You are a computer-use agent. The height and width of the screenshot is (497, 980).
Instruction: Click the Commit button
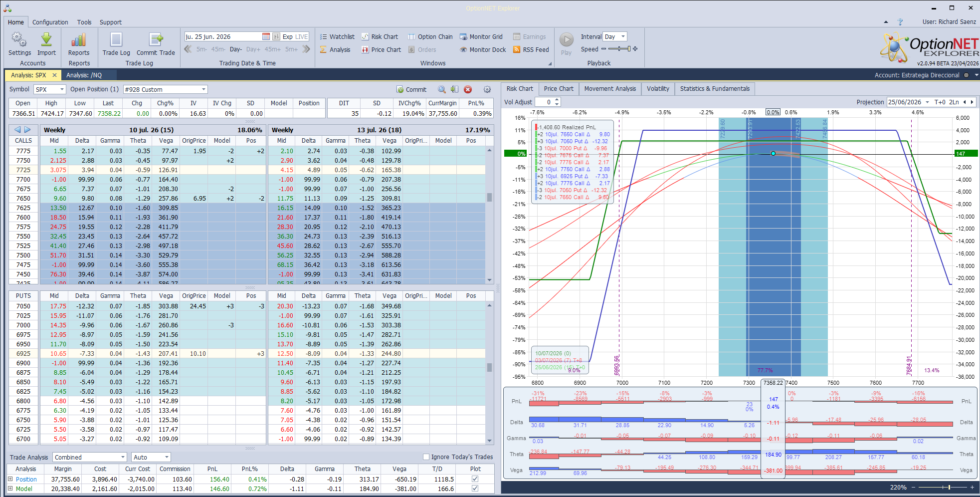click(x=411, y=89)
